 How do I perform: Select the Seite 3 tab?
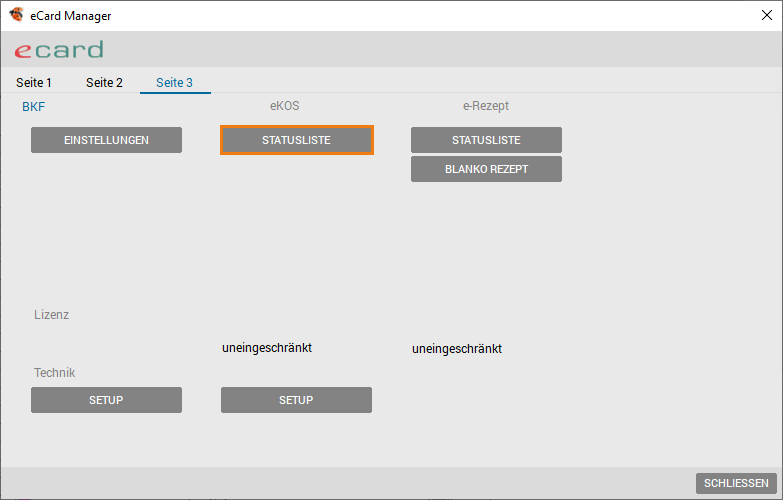coord(174,82)
